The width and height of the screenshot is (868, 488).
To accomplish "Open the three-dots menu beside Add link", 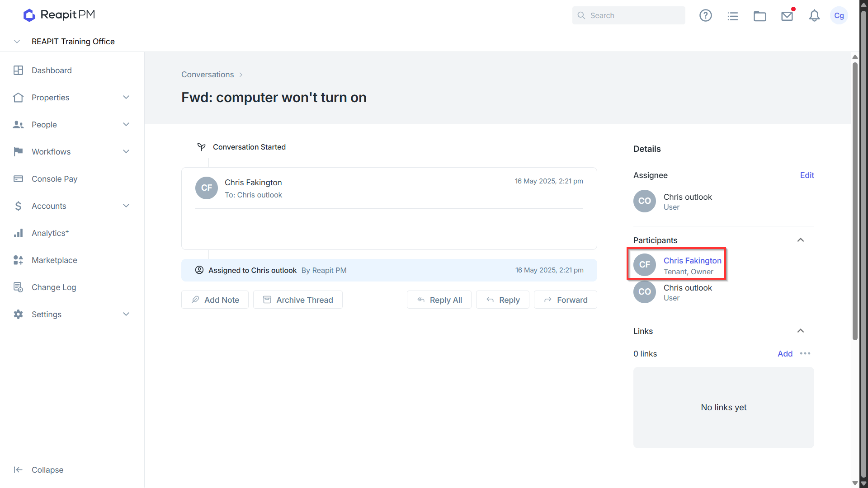I will click(x=805, y=353).
